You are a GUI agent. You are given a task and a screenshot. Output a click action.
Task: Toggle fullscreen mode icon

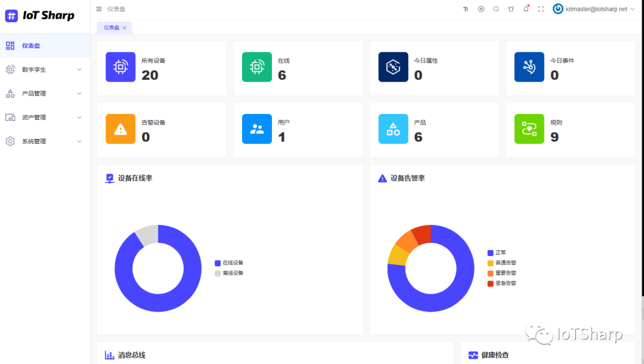[x=541, y=9]
